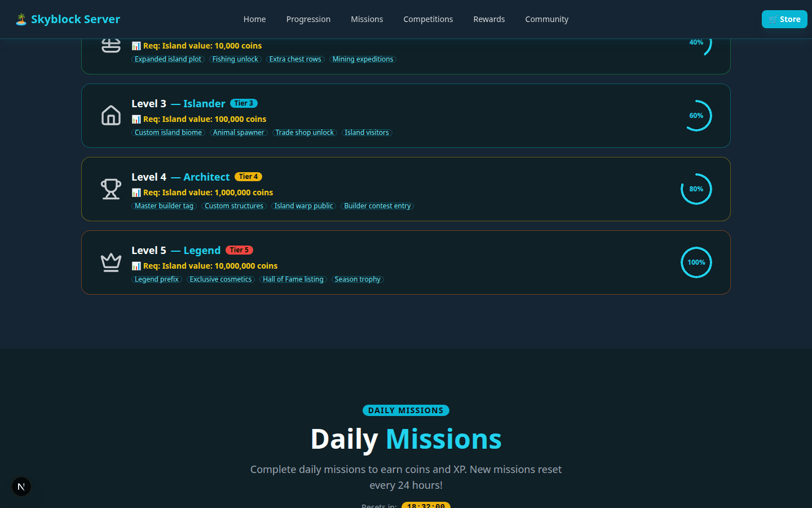Image resolution: width=812 pixels, height=508 pixels.
Task: Click the trophy icon on Level 4 card
Action: point(111,189)
